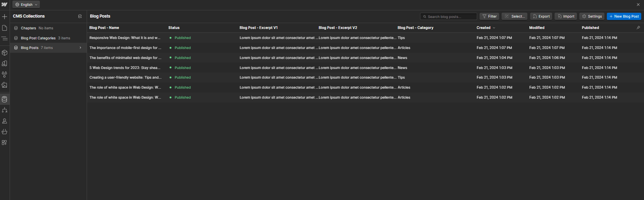Click the Filter button
This screenshot has width=644, height=200.
(x=489, y=16)
